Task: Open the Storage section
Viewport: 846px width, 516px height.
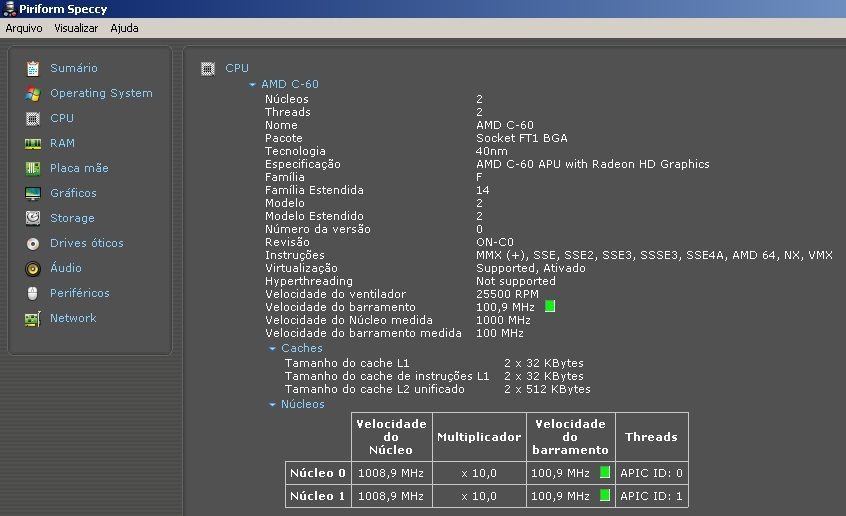Action: click(x=72, y=218)
